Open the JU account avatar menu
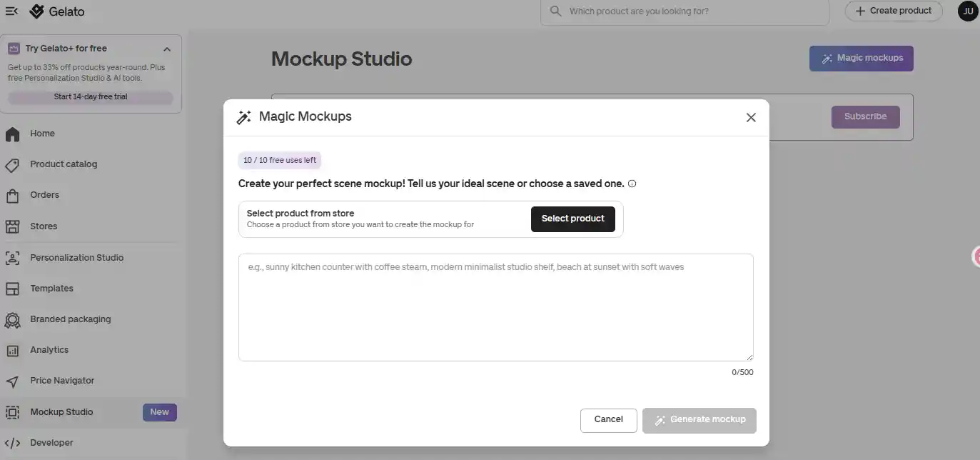Screen dimensions: 980x460 click(968, 11)
